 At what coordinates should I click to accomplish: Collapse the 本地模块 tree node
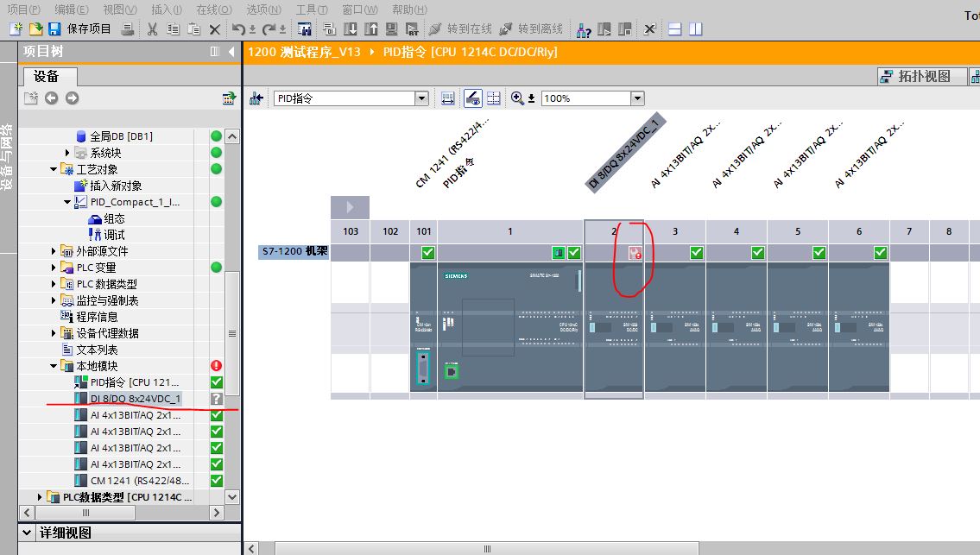tap(54, 366)
